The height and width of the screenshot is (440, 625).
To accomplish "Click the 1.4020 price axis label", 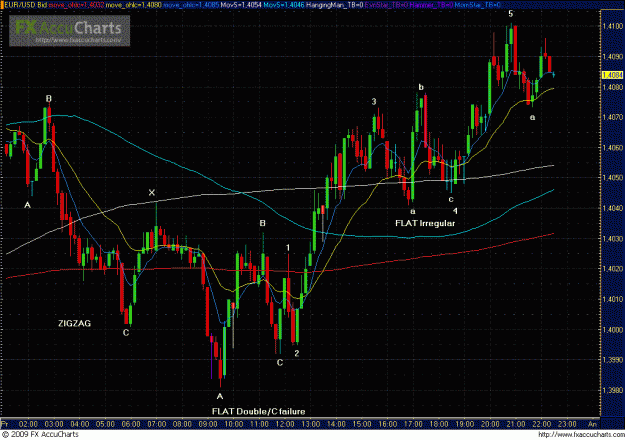I will (613, 269).
